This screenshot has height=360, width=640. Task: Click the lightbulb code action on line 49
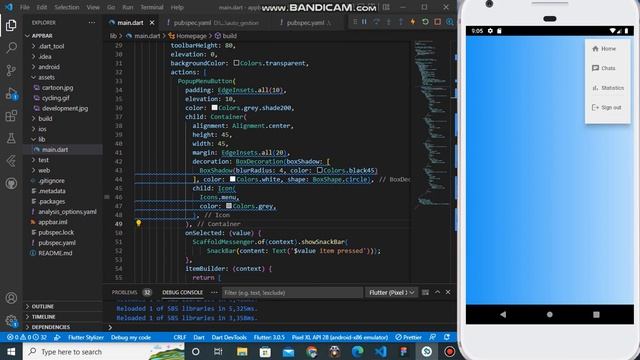[138, 223]
